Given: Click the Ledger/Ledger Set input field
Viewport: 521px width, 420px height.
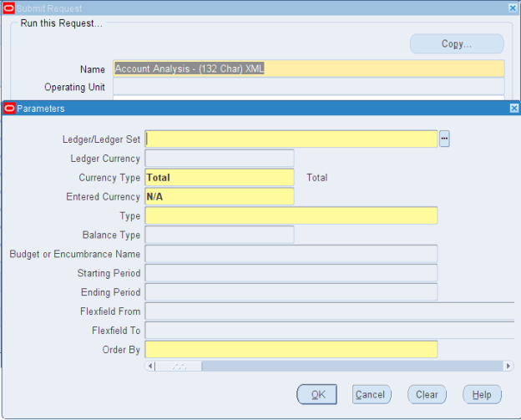Looking at the screenshot, I should tap(291, 139).
